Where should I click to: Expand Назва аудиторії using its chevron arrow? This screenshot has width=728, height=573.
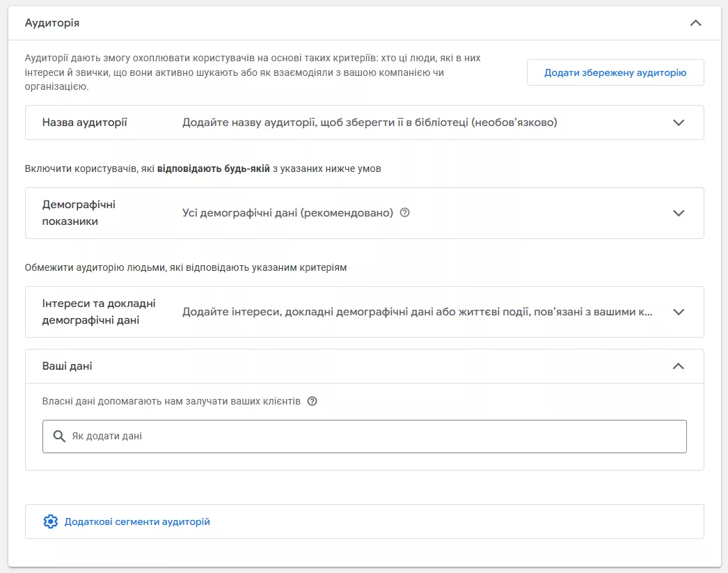679,123
